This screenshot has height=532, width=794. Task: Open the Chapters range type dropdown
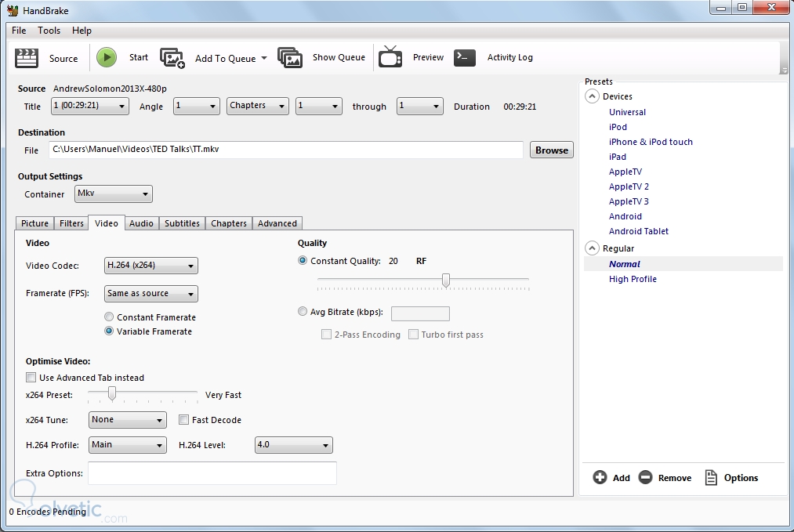[258, 107]
